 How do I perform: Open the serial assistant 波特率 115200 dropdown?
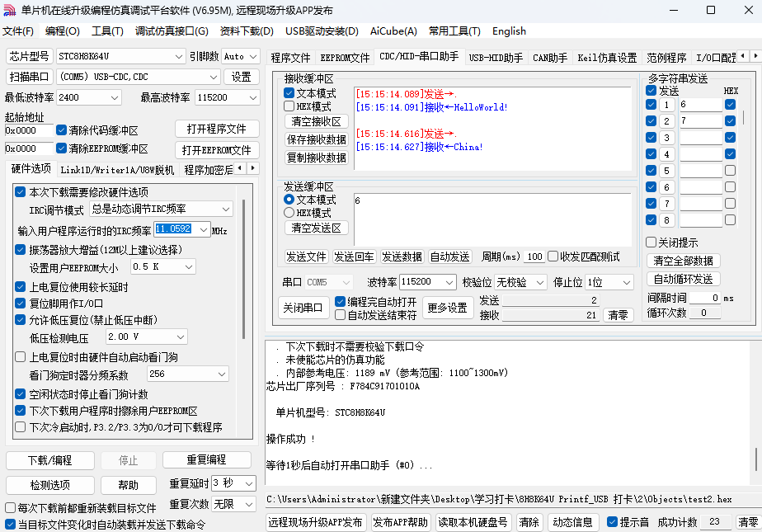tap(449, 282)
